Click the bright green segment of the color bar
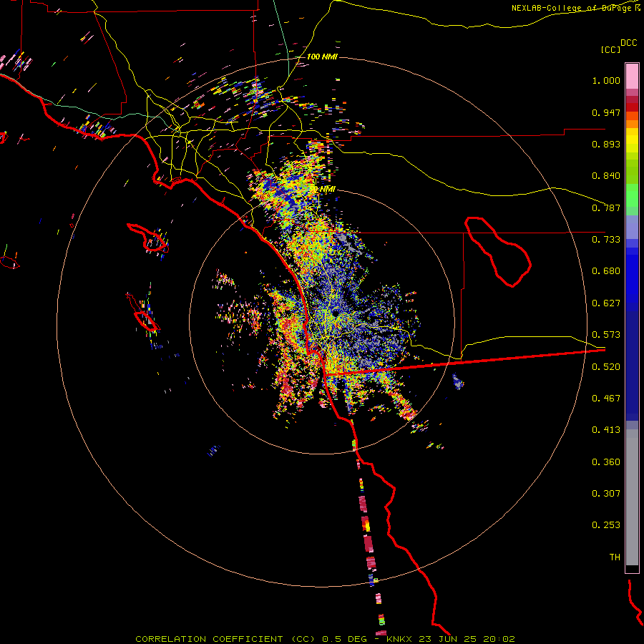644x644 pixels. 632,195
